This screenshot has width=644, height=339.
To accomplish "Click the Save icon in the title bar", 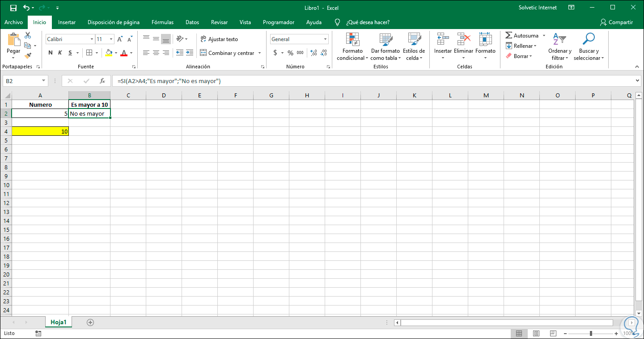I will click(13, 8).
